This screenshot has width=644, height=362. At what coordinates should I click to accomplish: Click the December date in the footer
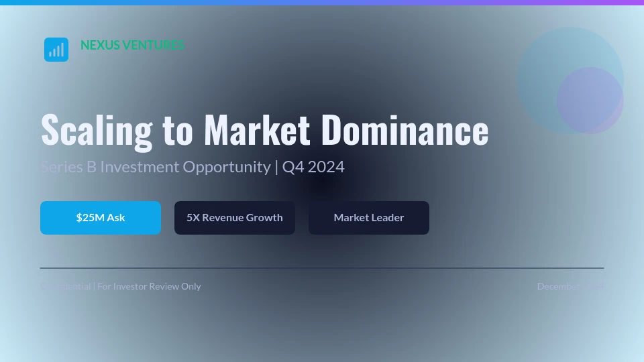click(570, 286)
